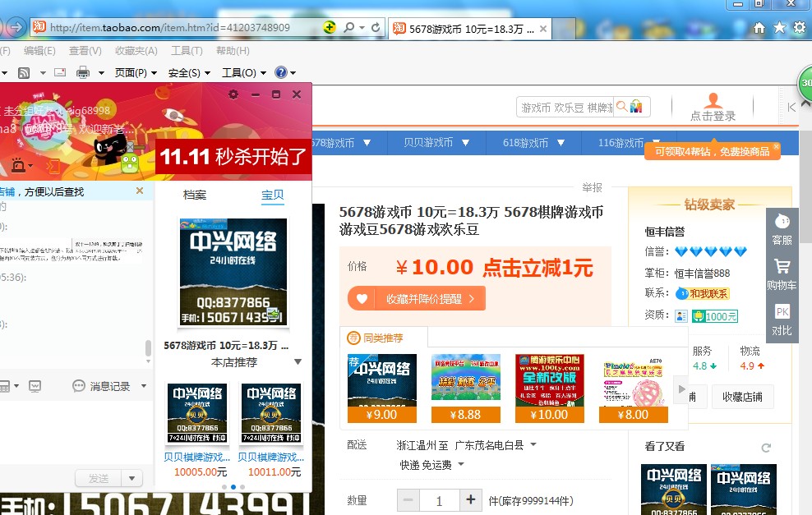Expand the 本店推荐 section arrow

click(298, 362)
